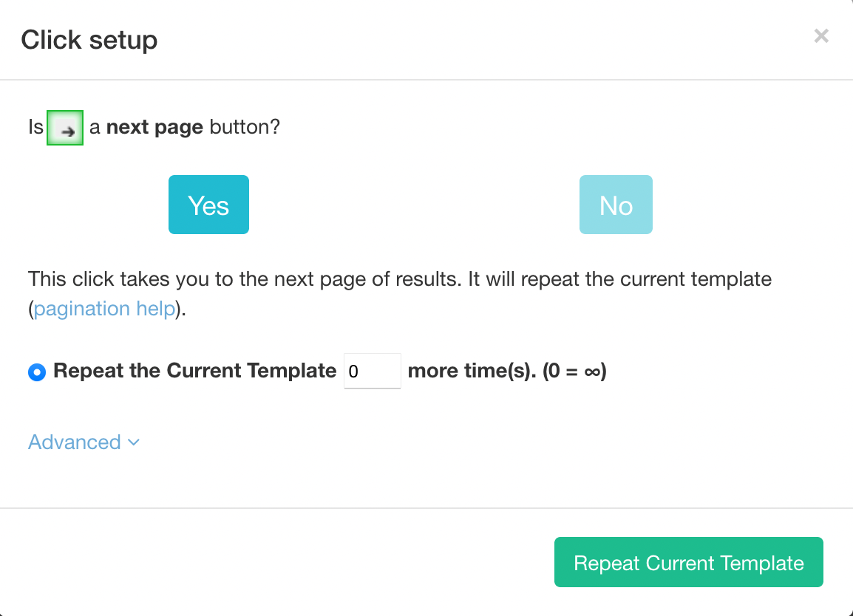Choose the No button
This screenshot has width=853, height=616.
(616, 205)
